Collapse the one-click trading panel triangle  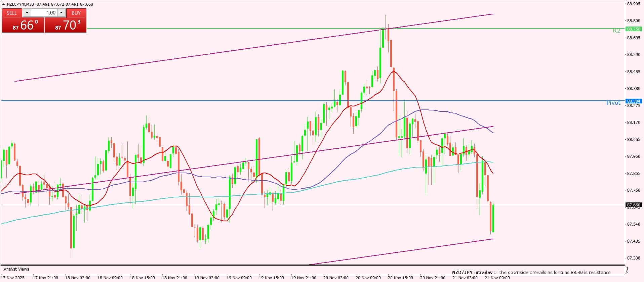(x=4, y=4)
